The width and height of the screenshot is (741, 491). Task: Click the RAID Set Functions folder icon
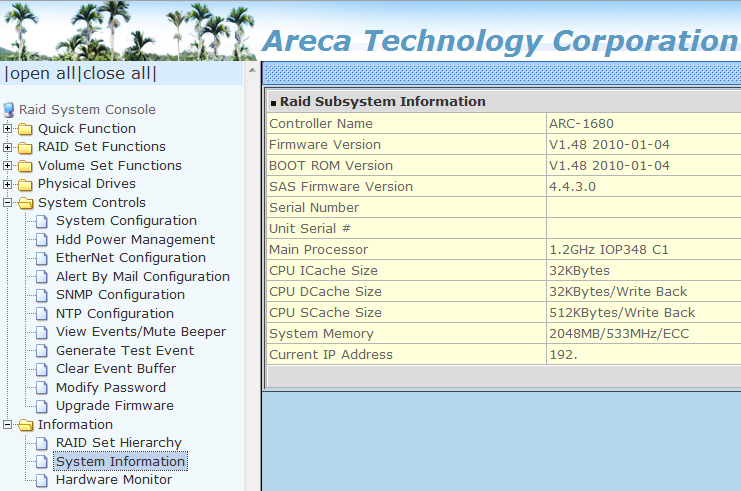(26, 147)
